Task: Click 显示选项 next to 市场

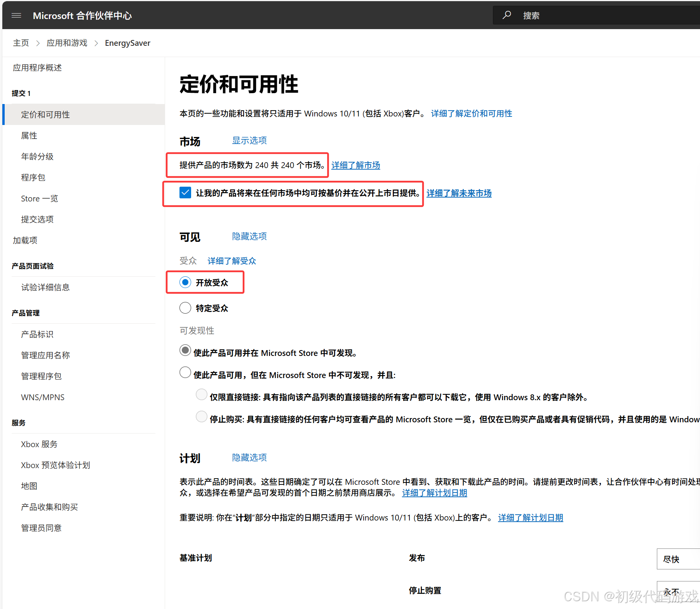Action: point(249,141)
